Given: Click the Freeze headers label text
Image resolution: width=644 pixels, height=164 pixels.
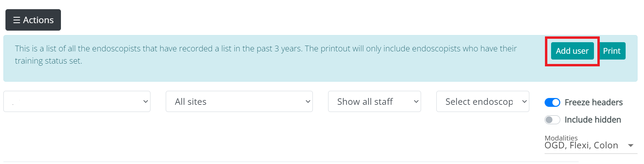Looking at the screenshot, I should (594, 102).
